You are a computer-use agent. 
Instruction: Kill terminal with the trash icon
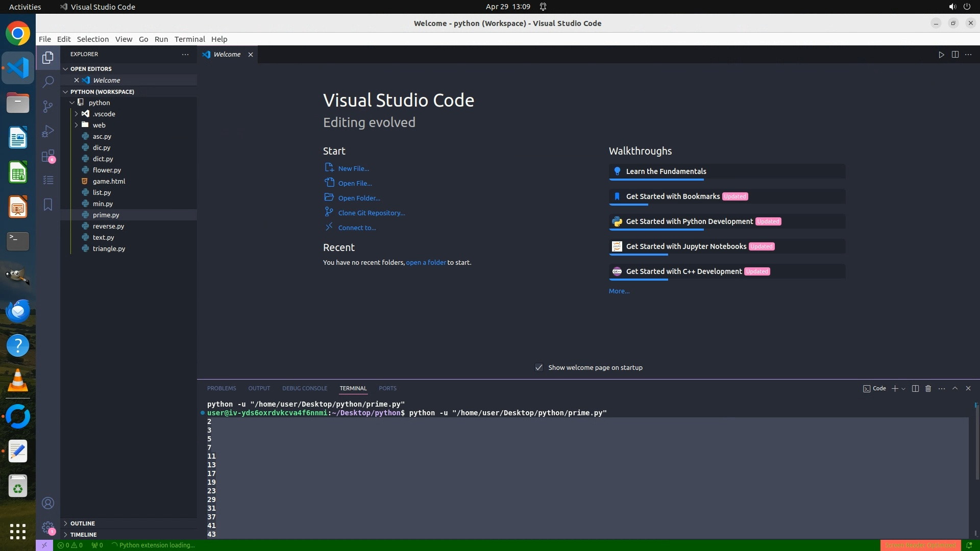click(928, 389)
